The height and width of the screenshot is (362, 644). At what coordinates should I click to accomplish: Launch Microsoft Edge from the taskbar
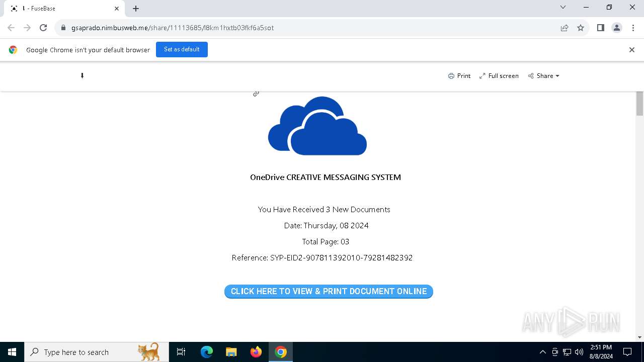click(207, 352)
